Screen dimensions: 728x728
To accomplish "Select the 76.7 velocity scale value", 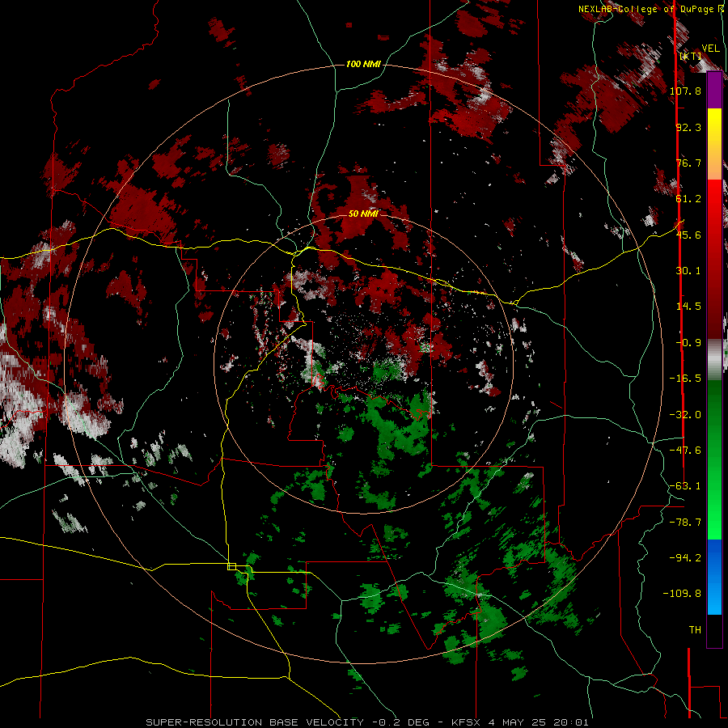I will (x=688, y=163).
